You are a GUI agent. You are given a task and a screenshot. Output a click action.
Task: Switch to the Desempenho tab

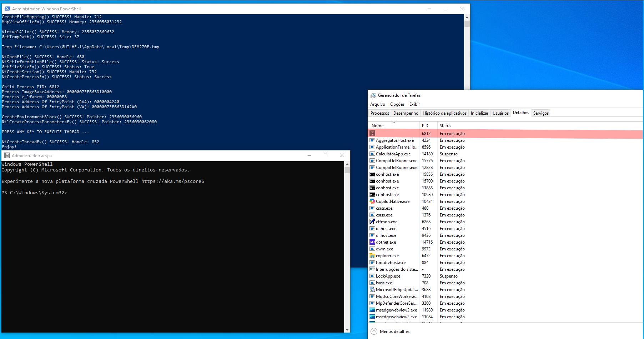[x=406, y=113]
